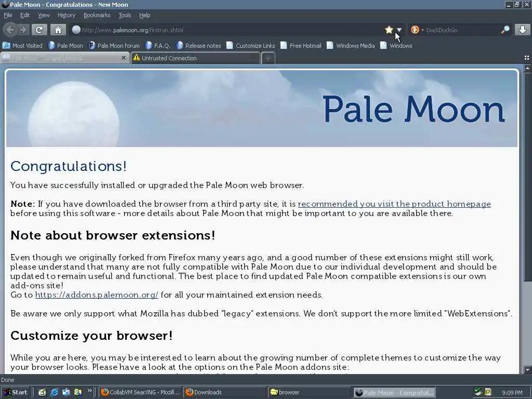The image size is (532, 399).
Task: Reload the current page
Action: click(x=39, y=30)
